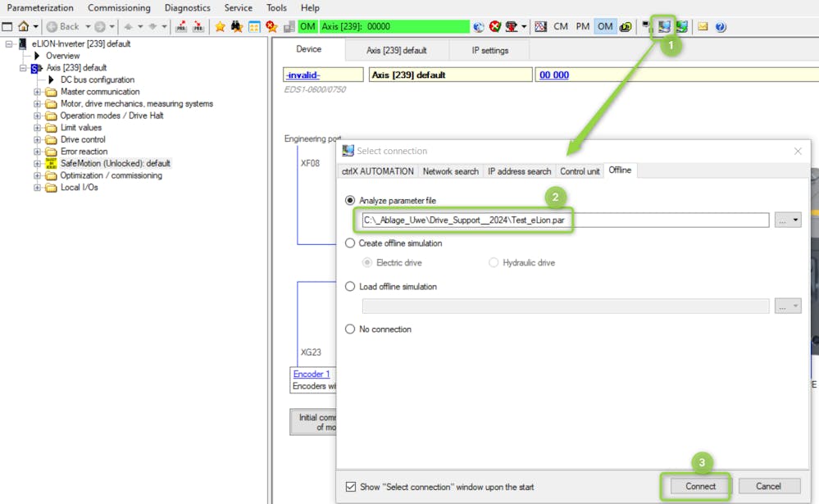819x504 pixels.
Task: Click the Select connection toolbar icon
Action: tap(664, 26)
